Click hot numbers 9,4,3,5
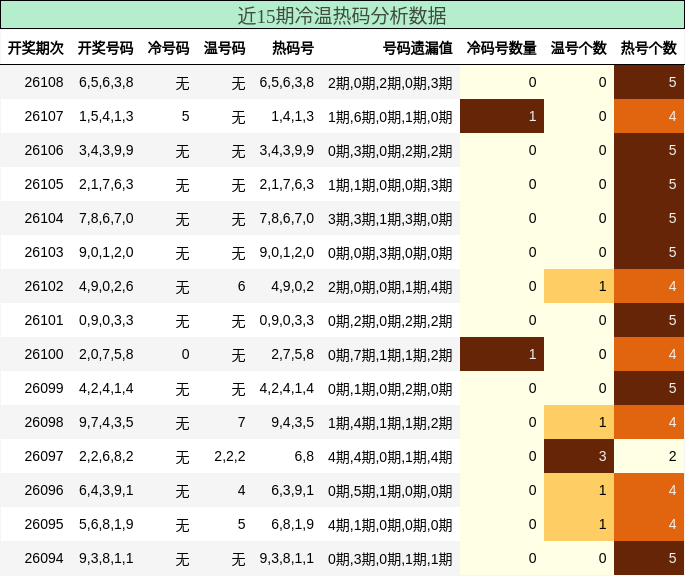Viewport: 685px width, 576px height. (292, 422)
